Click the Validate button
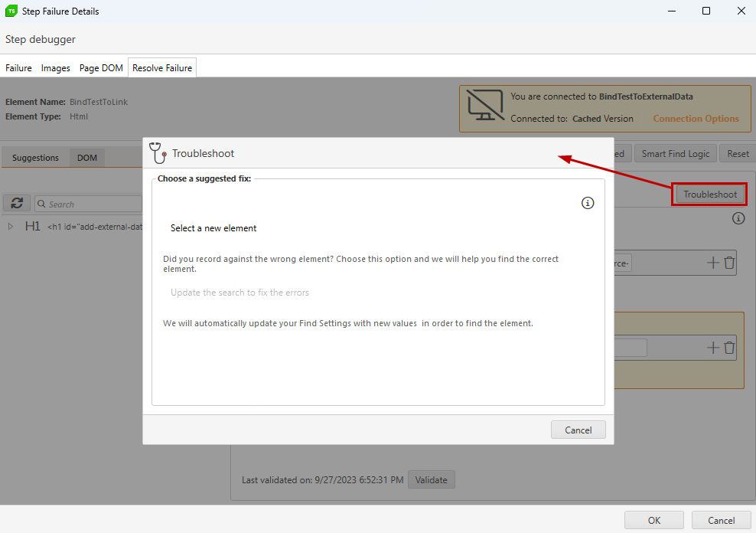The image size is (756, 533). 431,480
